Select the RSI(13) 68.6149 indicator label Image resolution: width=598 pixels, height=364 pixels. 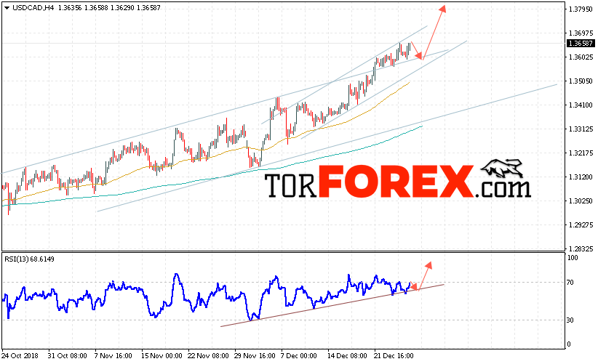click(x=29, y=259)
